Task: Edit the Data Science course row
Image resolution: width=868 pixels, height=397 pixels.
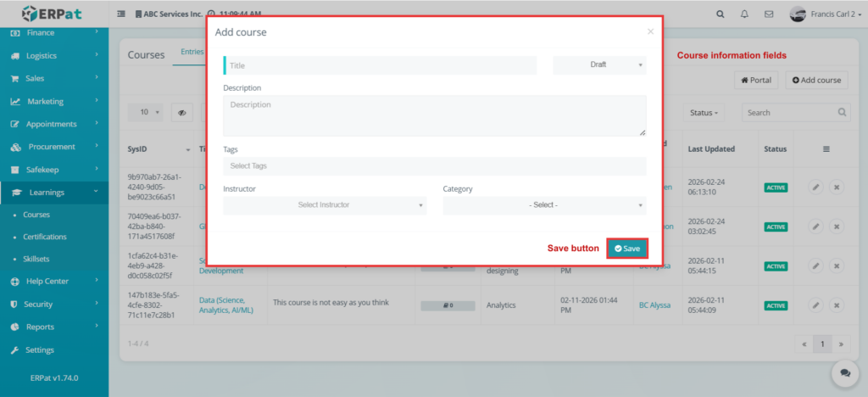Action: (x=815, y=305)
